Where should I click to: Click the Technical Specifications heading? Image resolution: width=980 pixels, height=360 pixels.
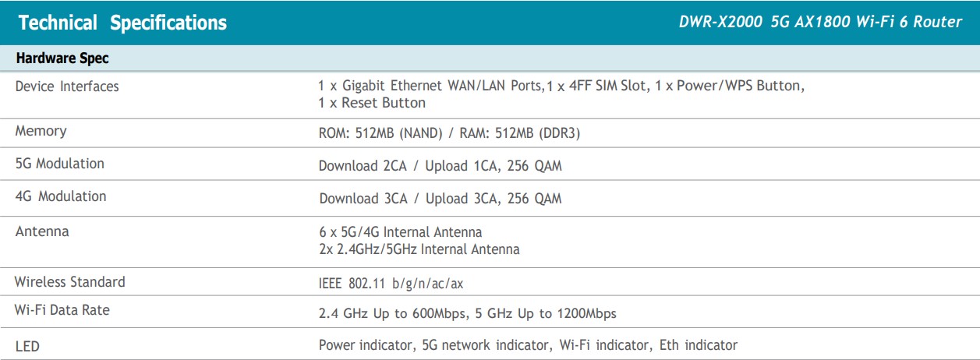122,23
